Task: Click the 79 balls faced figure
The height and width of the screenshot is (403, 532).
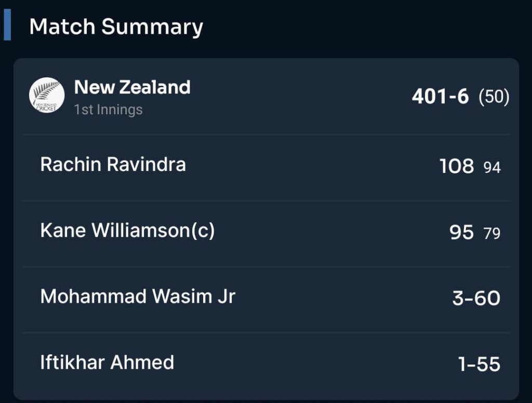Action: 492,233
